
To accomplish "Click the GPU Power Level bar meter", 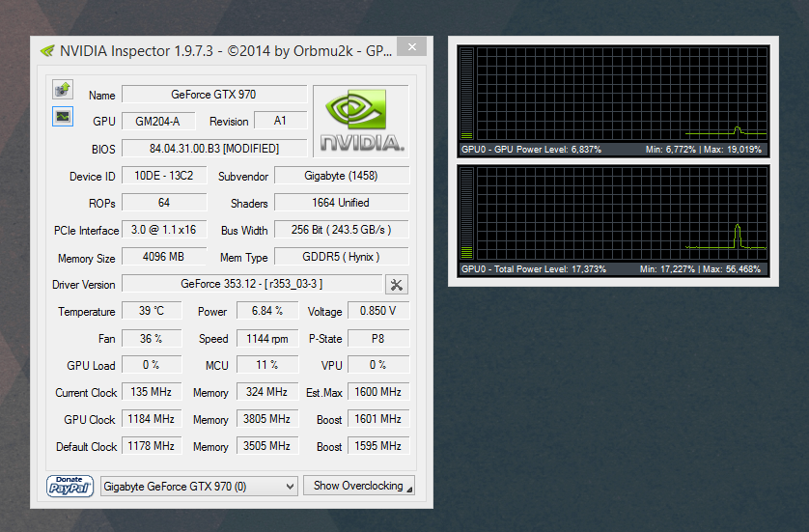I will click(468, 94).
